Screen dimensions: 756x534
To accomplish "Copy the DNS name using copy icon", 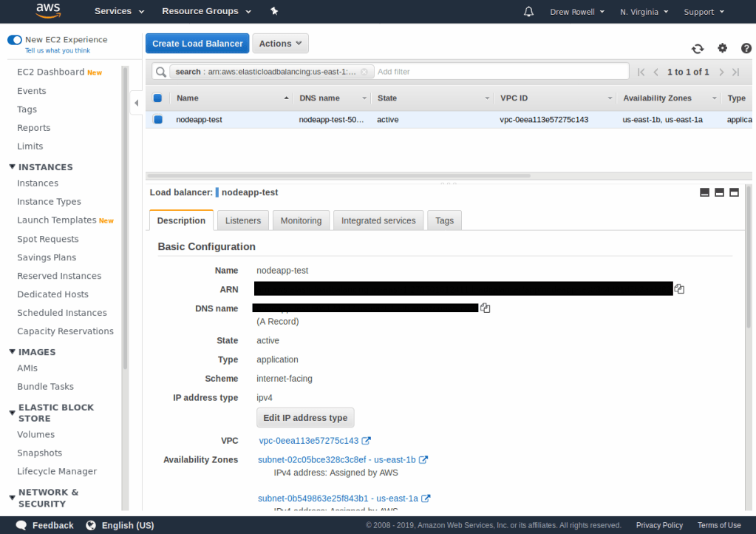I will point(486,308).
